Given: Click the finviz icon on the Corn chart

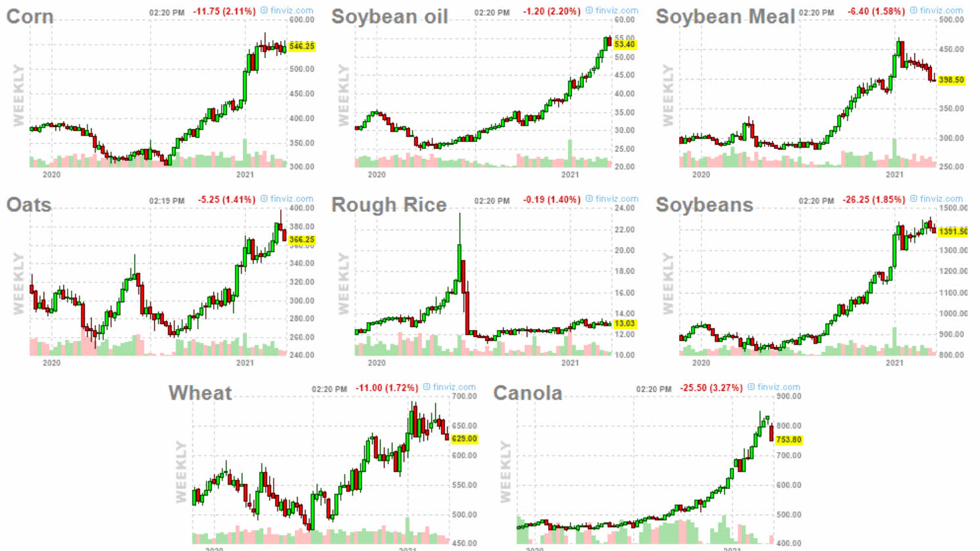Looking at the screenshot, I should coord(265,11).
